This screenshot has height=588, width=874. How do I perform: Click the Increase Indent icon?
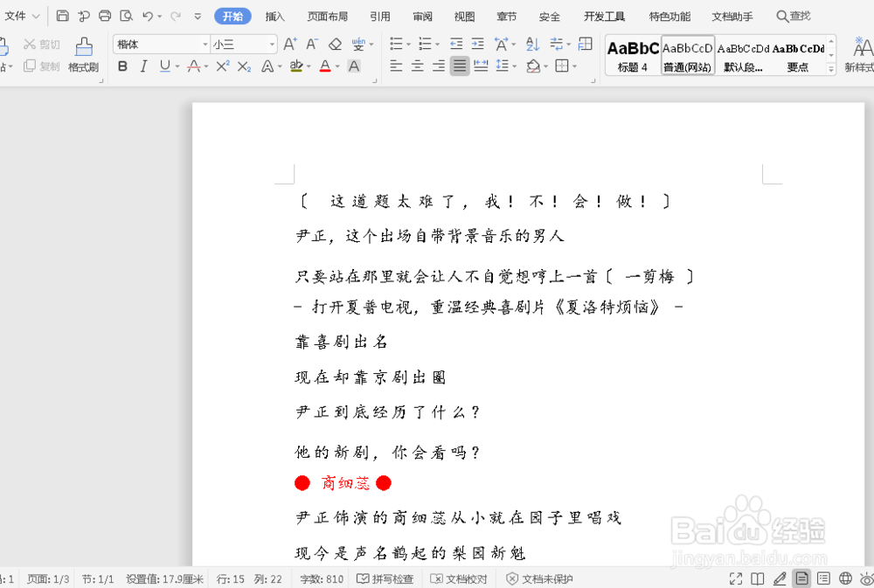(x=478, y=44)
